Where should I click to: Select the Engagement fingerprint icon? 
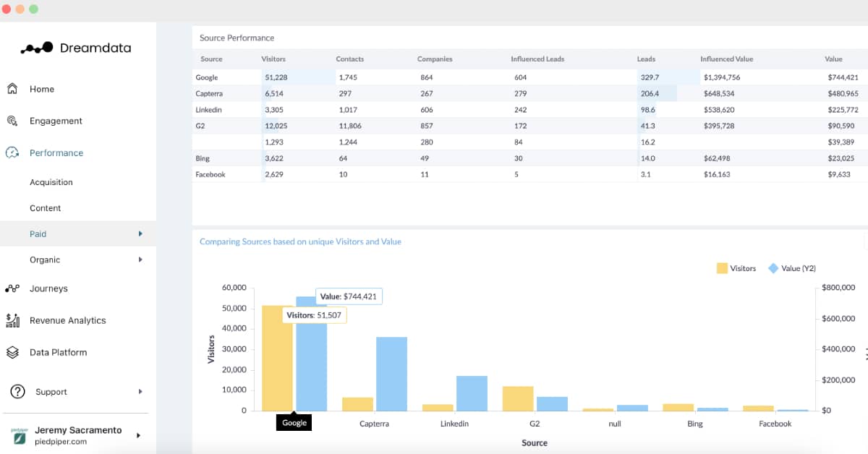(12, 121)
